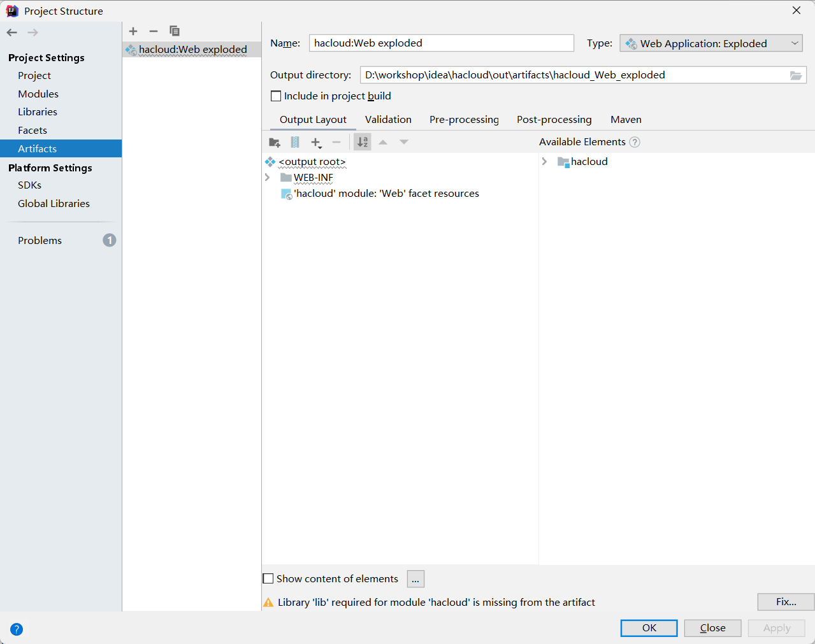The image size is (815, 644).
Task: Check Show content of elements
Action: (x=268, y=579)
